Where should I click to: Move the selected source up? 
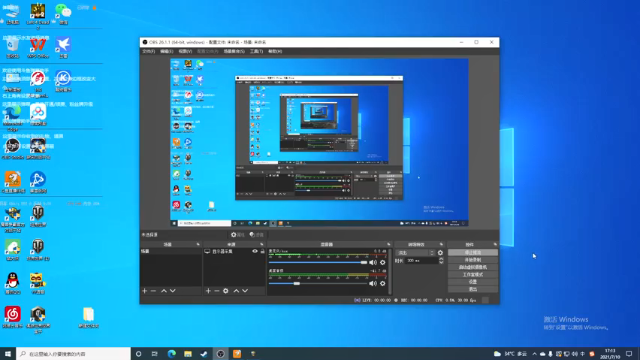[236, 291]
